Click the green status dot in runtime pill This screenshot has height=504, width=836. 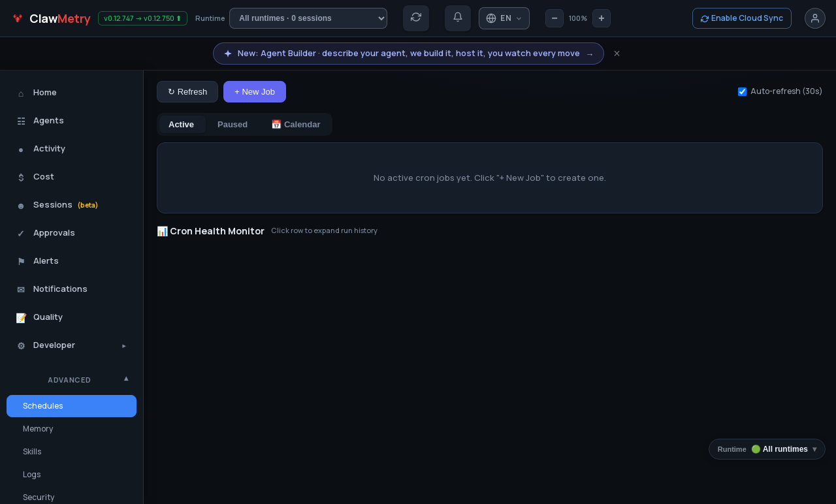pos(756,449)
